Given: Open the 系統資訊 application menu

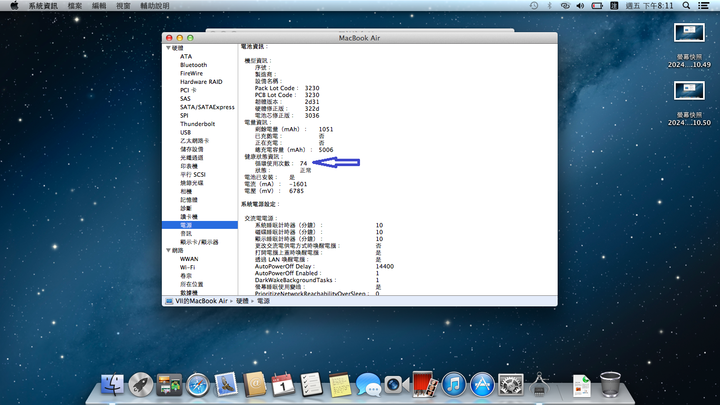Looking at the screenshot, I should tap(43, 6).
